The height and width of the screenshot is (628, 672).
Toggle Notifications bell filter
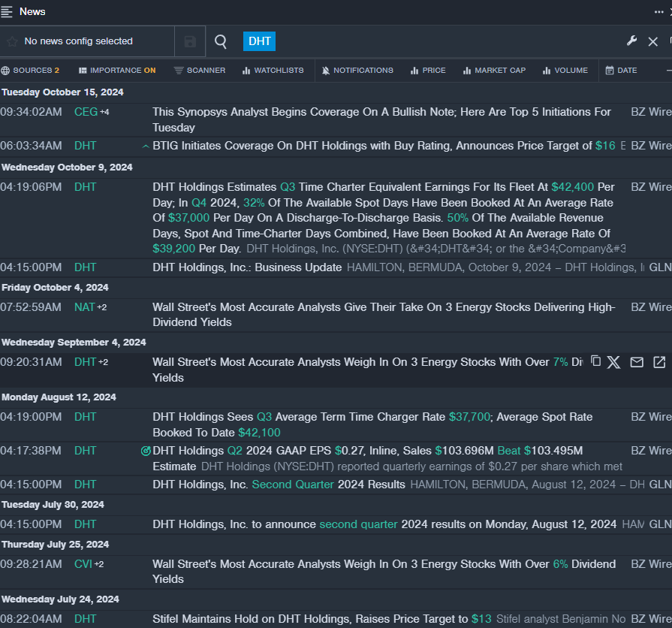tap(357, 71)
